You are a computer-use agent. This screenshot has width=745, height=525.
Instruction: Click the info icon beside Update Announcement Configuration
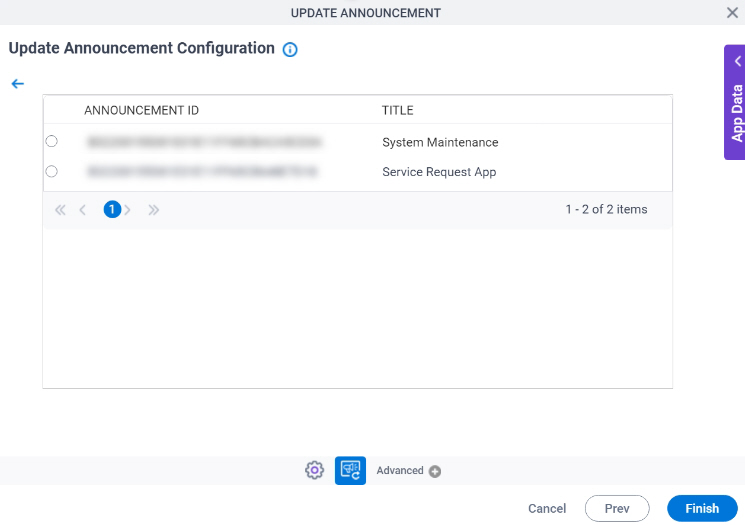290,49
